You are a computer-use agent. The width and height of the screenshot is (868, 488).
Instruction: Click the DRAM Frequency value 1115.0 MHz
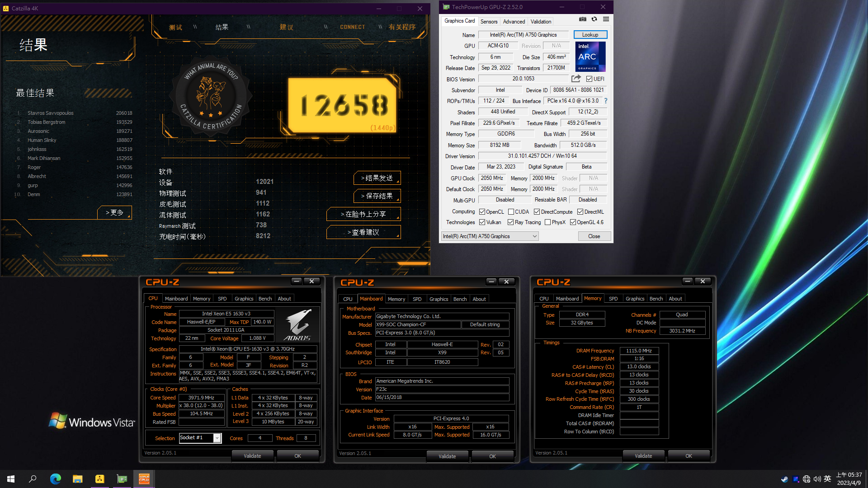click(x=639, y=351)
